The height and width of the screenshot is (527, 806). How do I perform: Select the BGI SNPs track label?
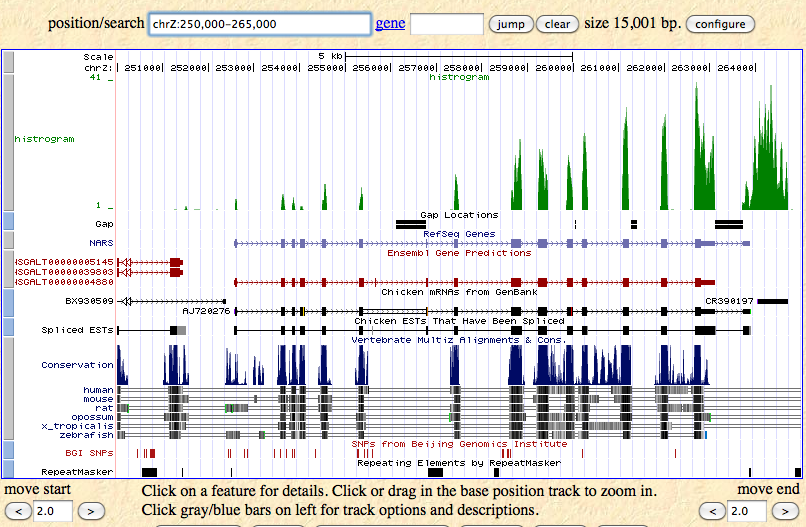[90, 453]
